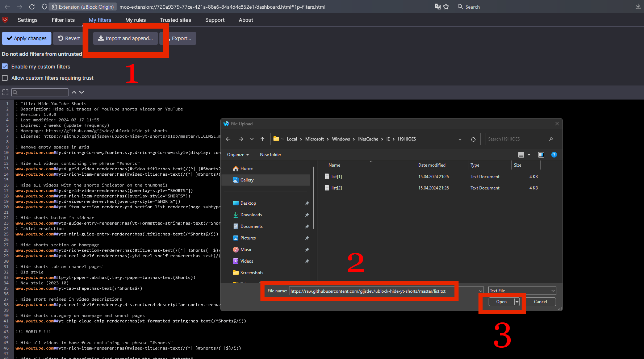Close the File Upload dialog
644x359 pixels.
557,124
